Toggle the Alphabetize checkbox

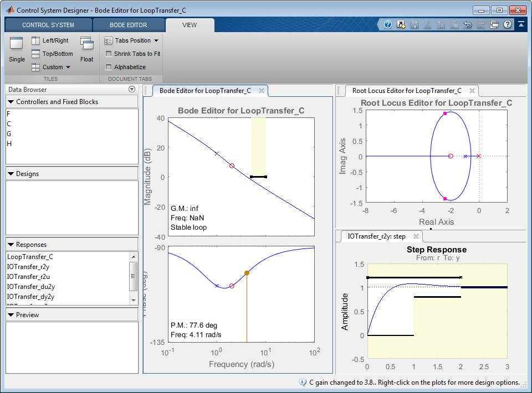(109, 67)
